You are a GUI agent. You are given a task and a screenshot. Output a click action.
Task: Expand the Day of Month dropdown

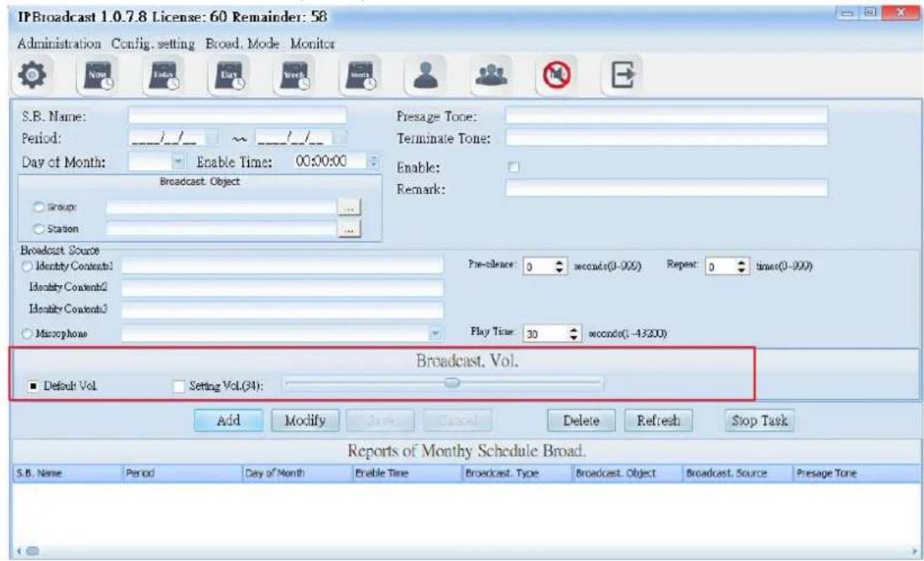(x=179, y=161)
